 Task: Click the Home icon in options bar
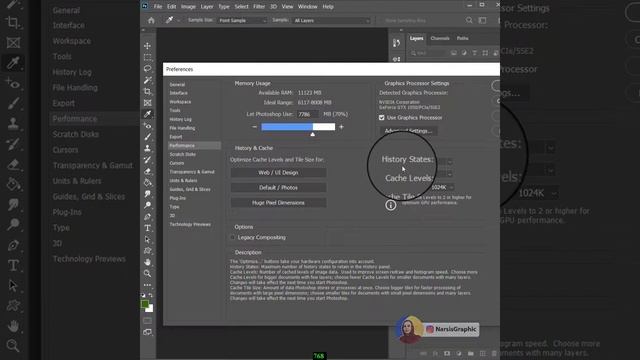pos(151,20)
